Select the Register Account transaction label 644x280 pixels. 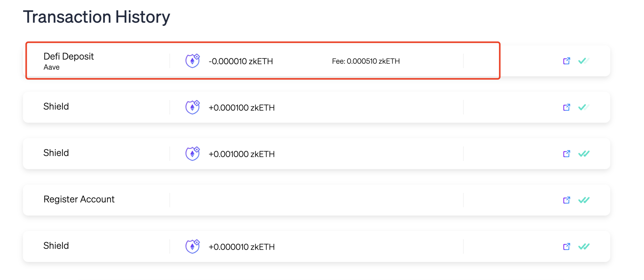point(79,199)
